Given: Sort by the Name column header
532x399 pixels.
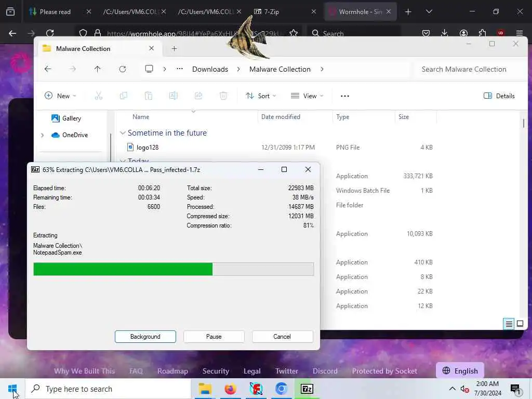Looking at the screenshot, I should click(140, 117).
